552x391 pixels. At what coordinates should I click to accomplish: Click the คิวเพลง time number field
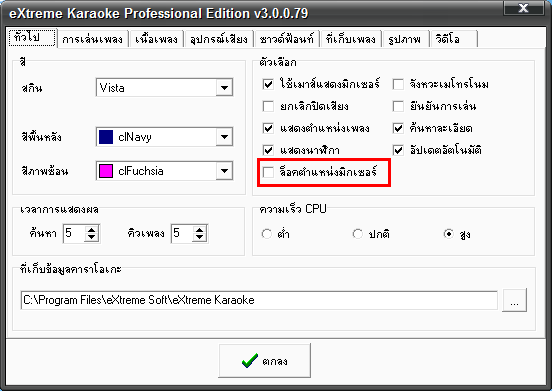[182, 233]
